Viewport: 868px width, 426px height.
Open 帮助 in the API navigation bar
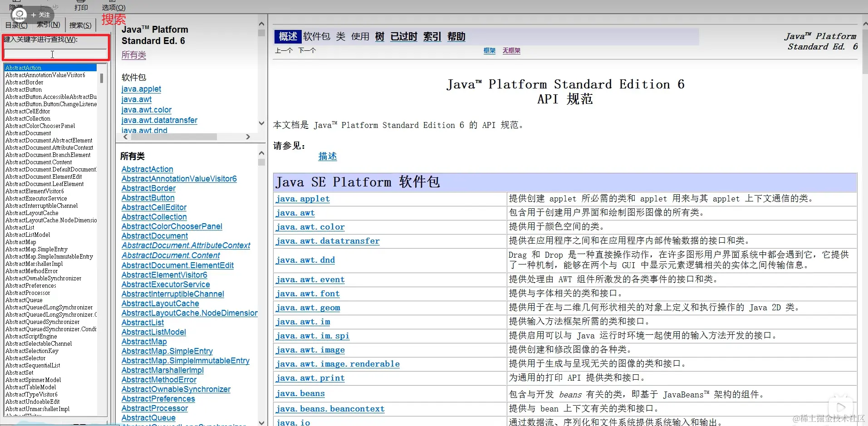456,36
